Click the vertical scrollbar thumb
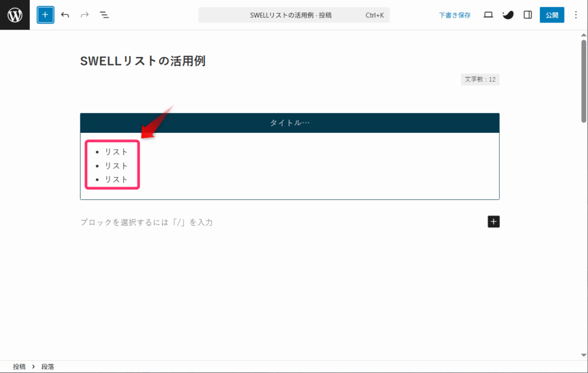The image size is (588, 373). click(584, 80)
